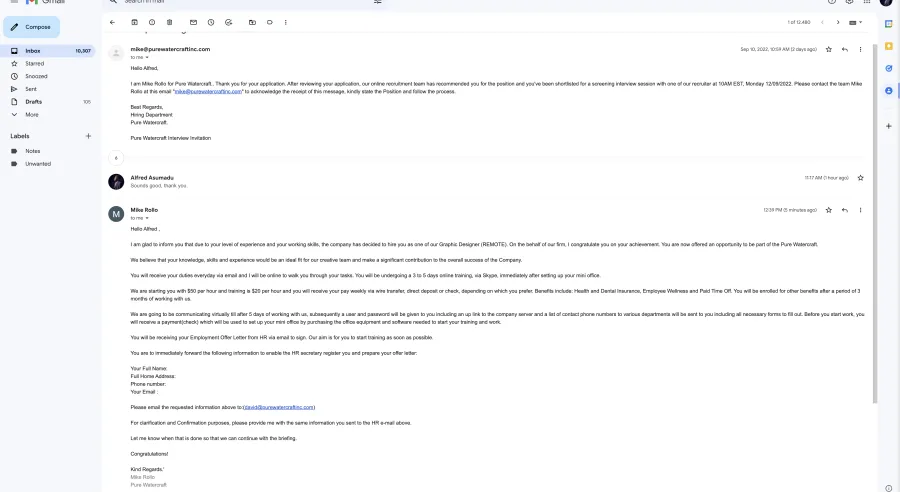Screen dimensions: 900x492
Task: Open Google Keep side panel
Action: (x=889, y=46)
